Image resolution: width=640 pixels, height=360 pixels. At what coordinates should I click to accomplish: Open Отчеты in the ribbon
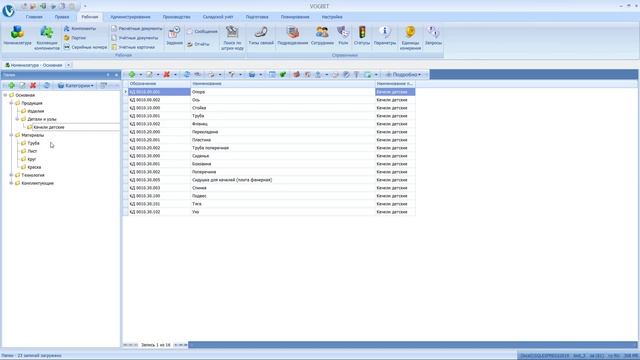point(198,44)
